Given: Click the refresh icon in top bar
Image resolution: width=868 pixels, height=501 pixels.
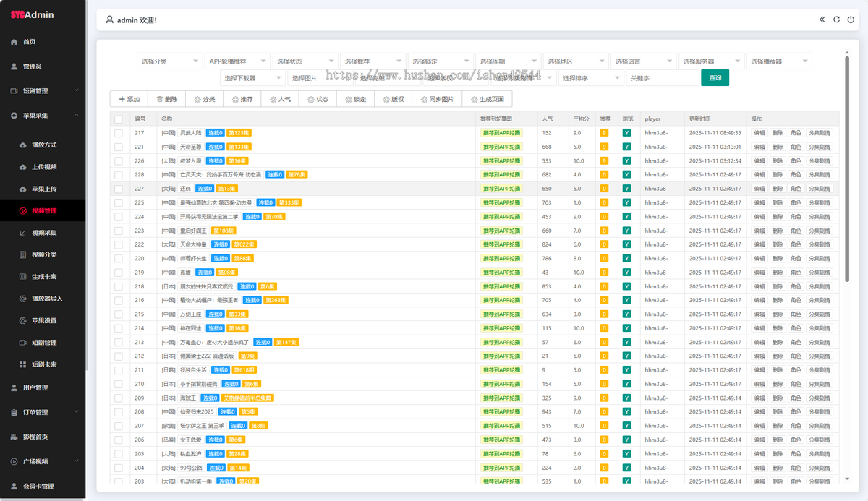Looking at the screenshot, I should point(836,20).
